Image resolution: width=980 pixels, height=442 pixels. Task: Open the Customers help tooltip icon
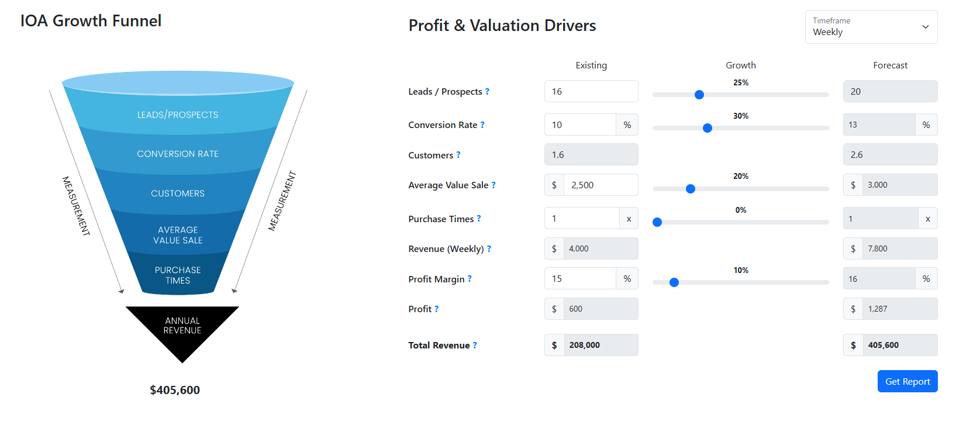coord(459,155)
